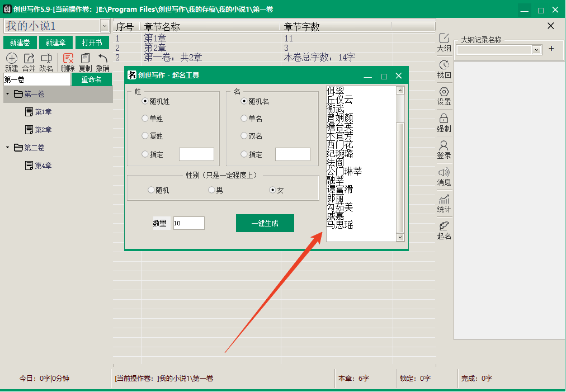Select the 单姓 surname radio button
Image resolution: width=566 pixels, height=392 pixels.
(x=145, y=119)
